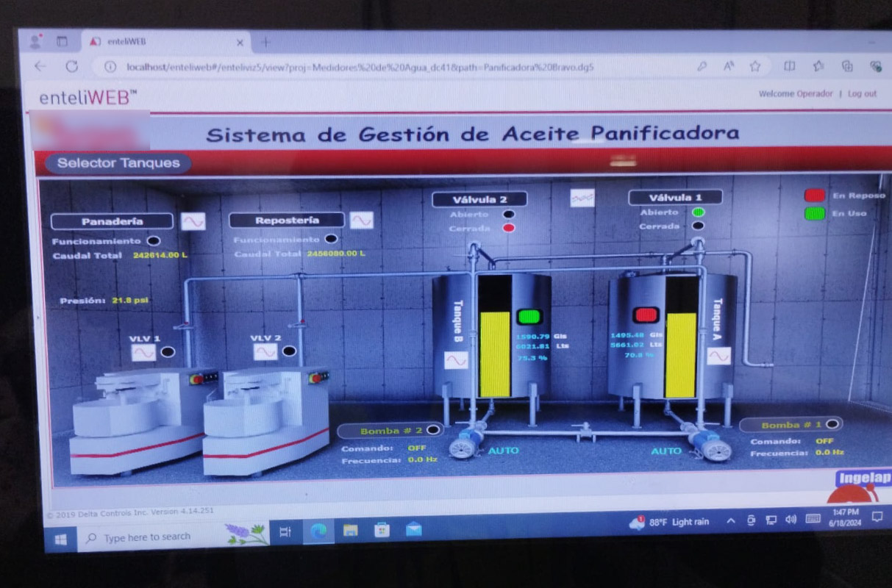Open Microsoft Edge from the taskbar
The height and width of the screenshot is (588, 892).
[318, 531]
